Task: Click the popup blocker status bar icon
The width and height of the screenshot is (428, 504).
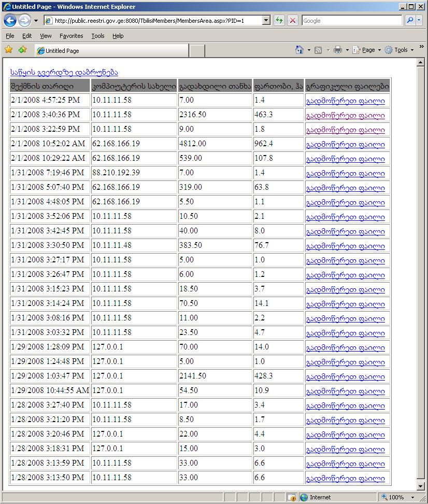Action: tap(292, 497)
